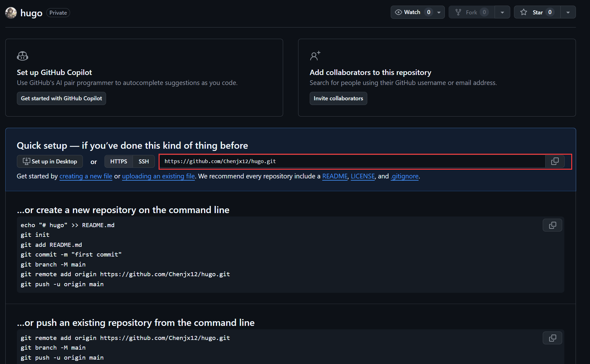Click the 'Quick setup' heading text
Screen dimensions: 590x364
click(132, 146)
